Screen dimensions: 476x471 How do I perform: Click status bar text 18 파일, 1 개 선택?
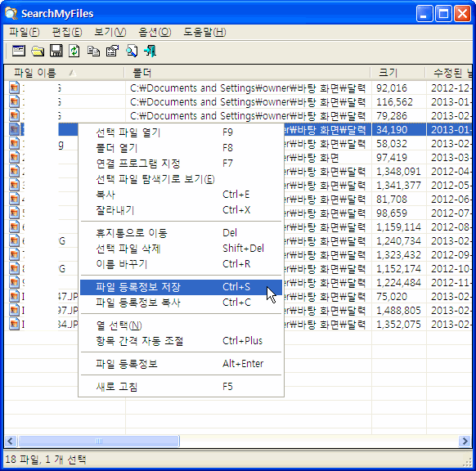[x=46, y=460]
